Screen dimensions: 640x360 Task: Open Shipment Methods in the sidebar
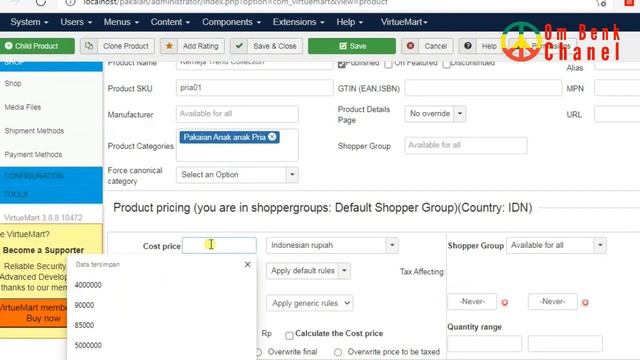pyautogui.click(x=34, y=131)
